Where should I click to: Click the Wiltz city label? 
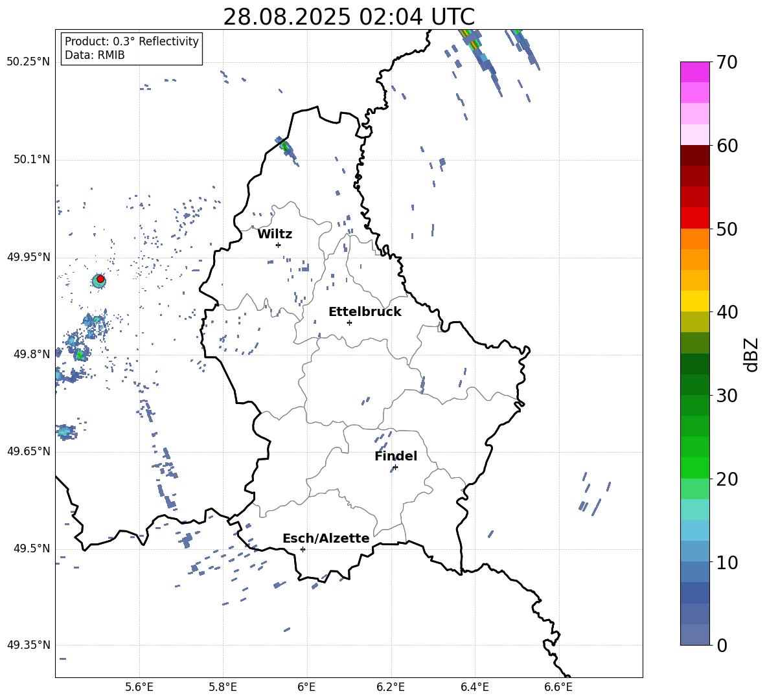275,234
